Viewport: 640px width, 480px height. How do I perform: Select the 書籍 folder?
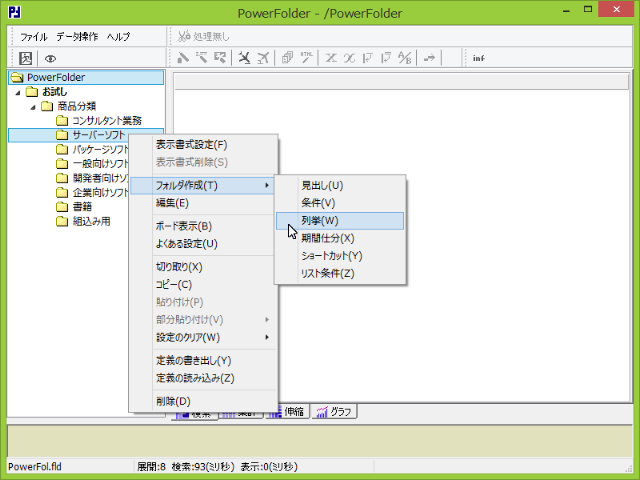tap(82, 207)
